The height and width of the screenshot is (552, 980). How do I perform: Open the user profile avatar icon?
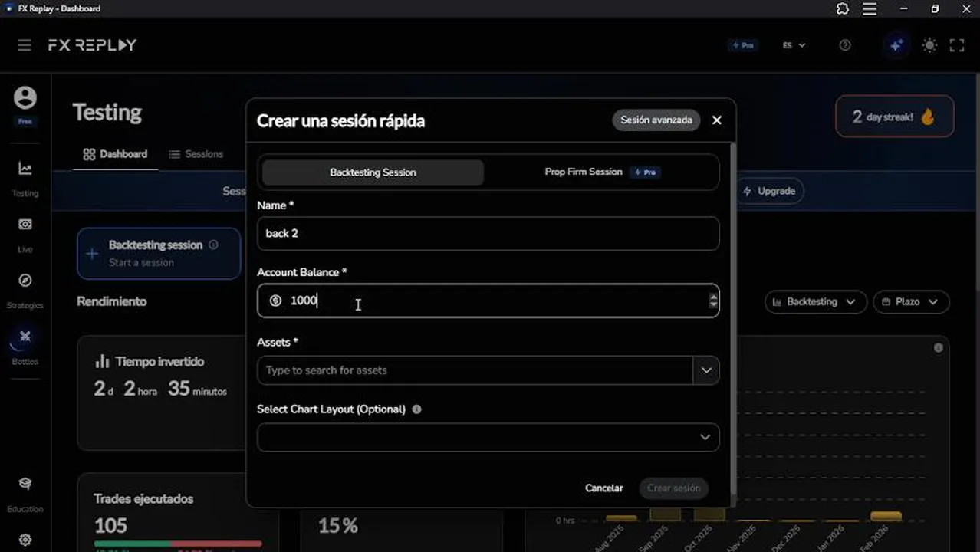[25, 97]
